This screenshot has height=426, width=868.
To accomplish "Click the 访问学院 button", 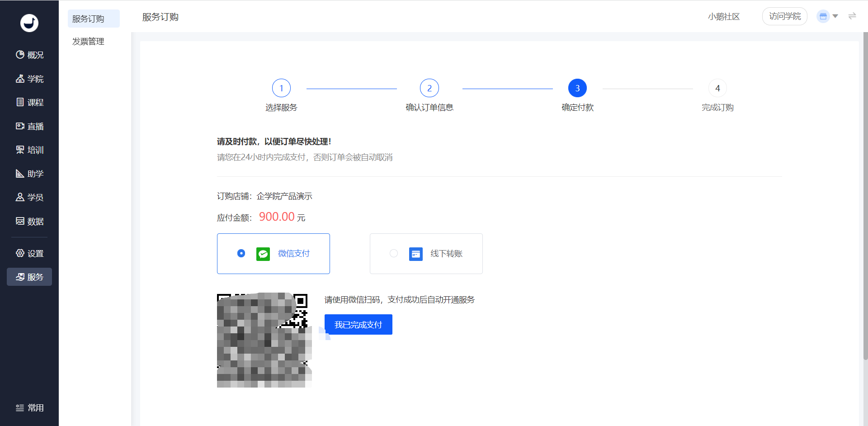I will pos(785,16).
